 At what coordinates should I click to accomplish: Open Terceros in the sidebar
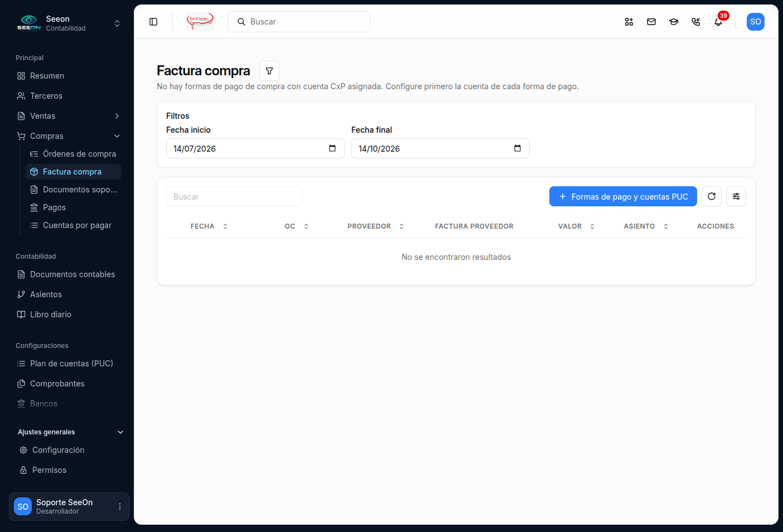69,96
